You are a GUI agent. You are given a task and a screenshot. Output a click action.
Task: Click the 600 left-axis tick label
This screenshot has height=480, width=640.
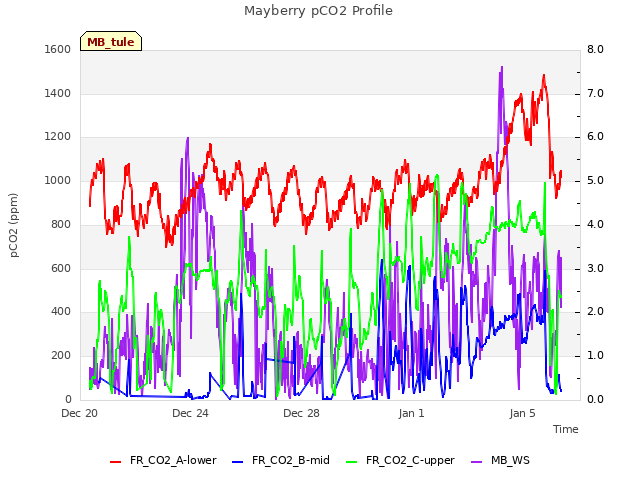61,269
